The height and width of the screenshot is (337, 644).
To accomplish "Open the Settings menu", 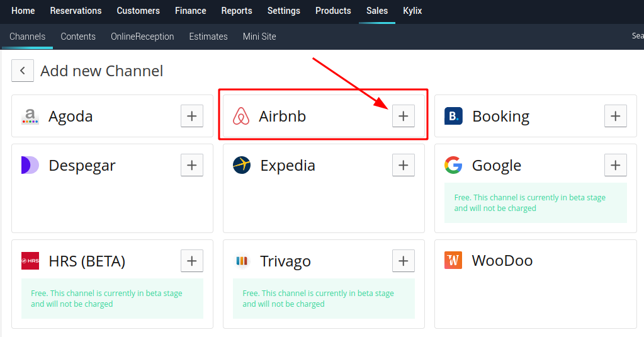I will (x=284, y=11).
